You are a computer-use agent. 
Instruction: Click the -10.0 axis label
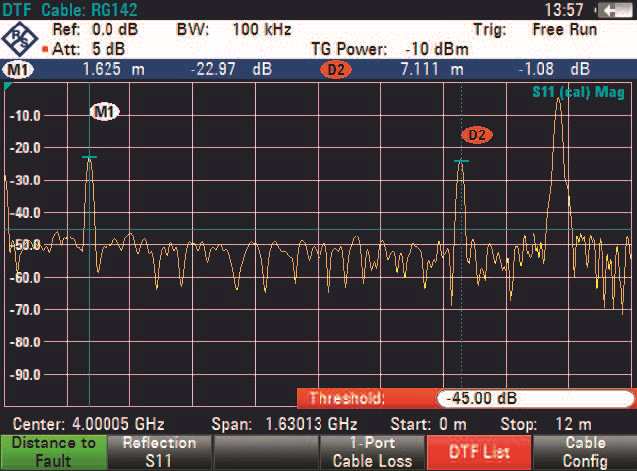(x=25, y=116)
